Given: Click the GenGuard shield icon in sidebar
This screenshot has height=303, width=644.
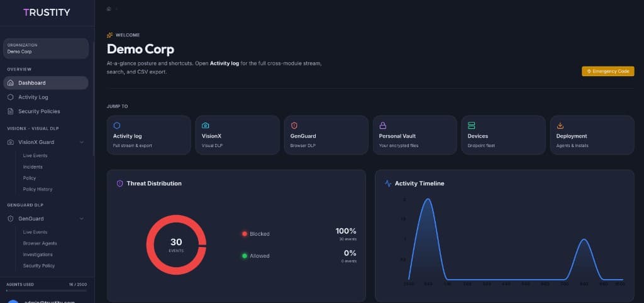Looking at the screenshot, I should click(x=11, y=219).
